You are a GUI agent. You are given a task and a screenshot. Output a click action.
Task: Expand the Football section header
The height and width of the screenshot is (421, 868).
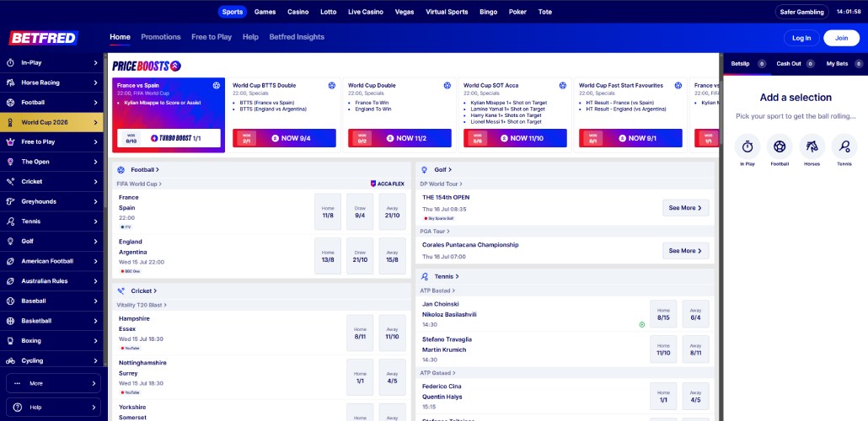(145, 170)
